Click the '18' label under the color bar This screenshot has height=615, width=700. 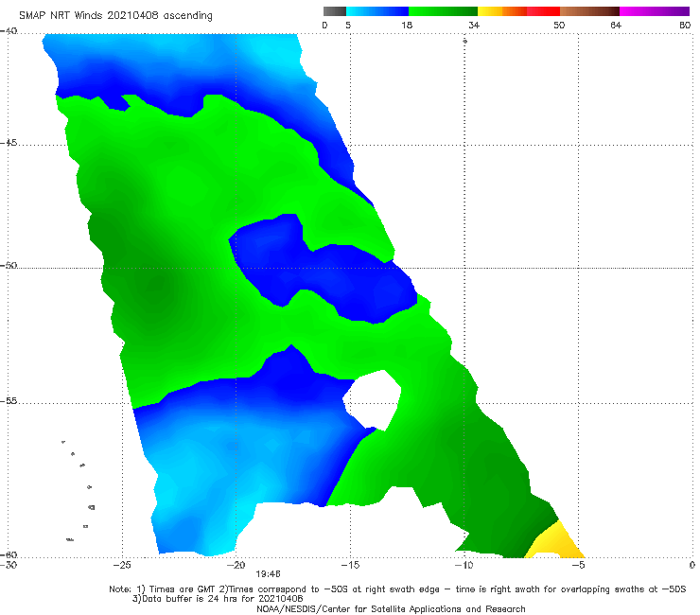tap(407, 25)
